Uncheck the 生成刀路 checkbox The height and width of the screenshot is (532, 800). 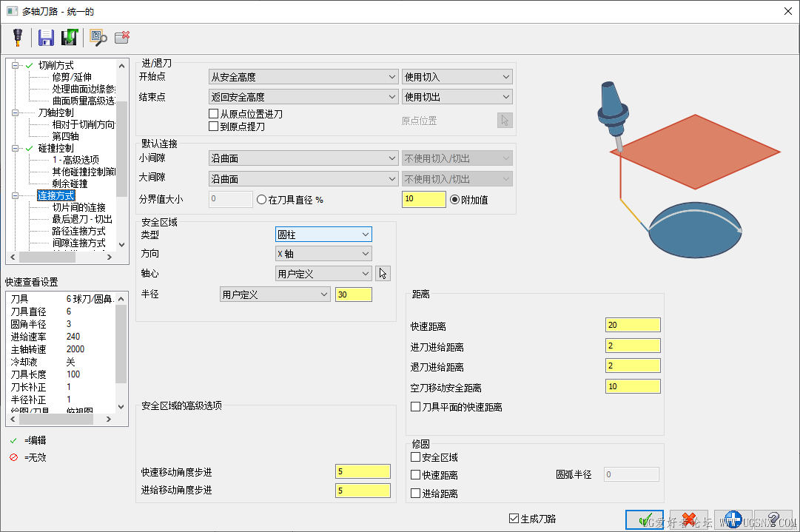coord(514,518)
